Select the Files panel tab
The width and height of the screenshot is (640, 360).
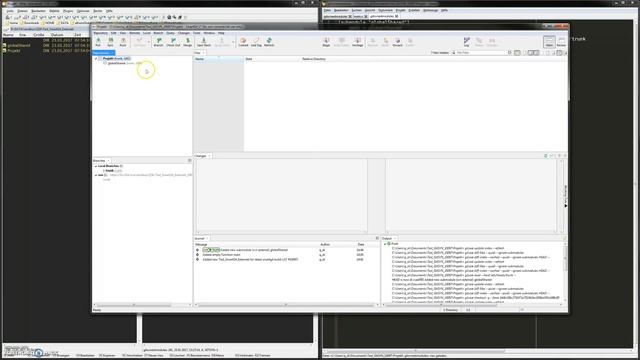199,53
